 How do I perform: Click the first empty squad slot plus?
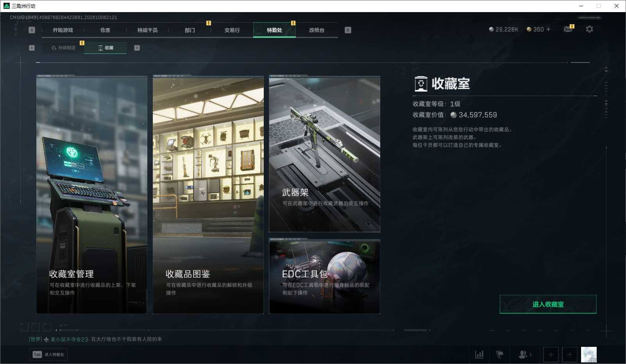pos(551,355)
